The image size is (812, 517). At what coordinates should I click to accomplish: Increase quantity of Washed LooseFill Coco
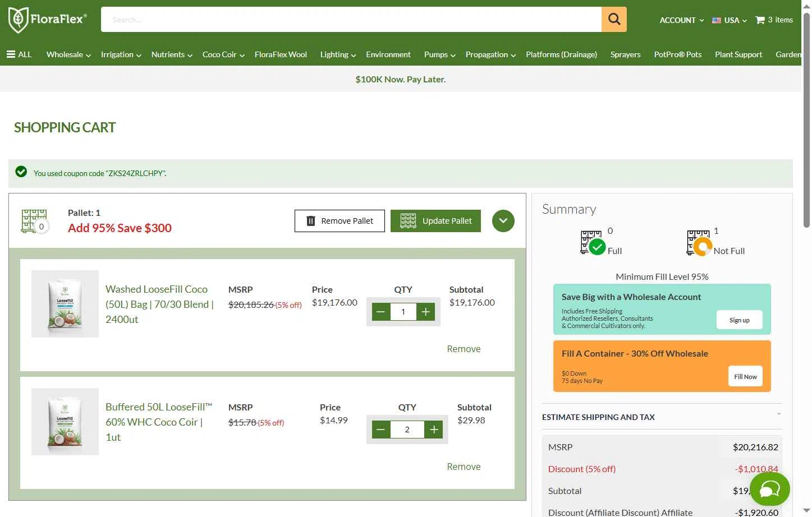click(426, 312)
